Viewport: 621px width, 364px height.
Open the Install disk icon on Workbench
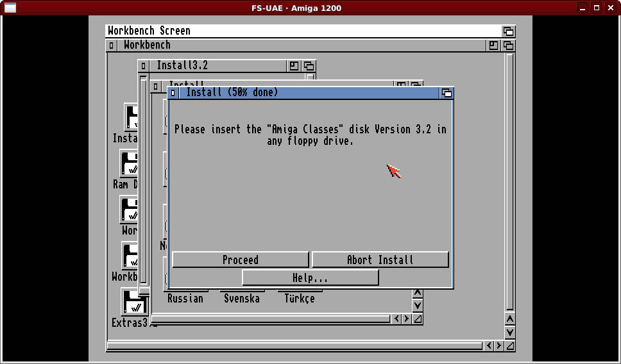click(131, 117)
